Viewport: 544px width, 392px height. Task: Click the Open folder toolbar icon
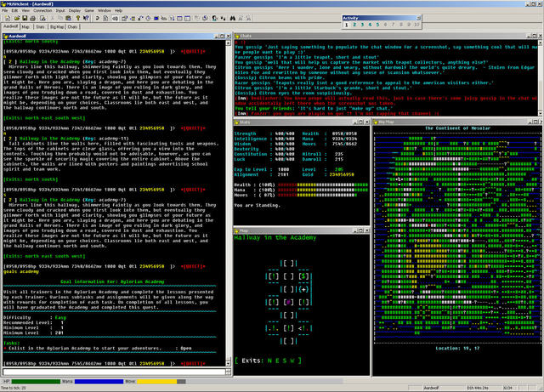coord(17,18)
